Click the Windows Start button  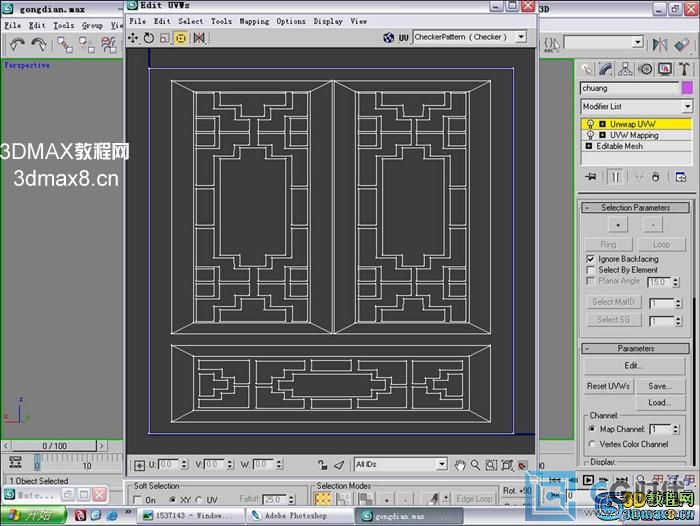(33, 515)
